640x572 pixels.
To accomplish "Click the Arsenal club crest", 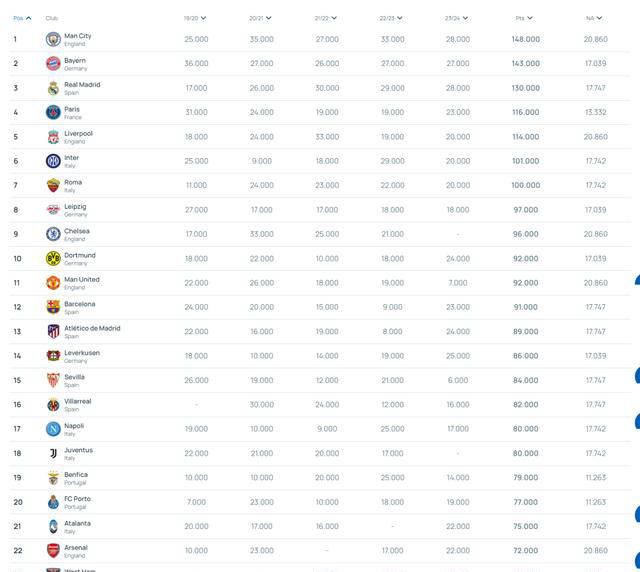I will 53,551.
